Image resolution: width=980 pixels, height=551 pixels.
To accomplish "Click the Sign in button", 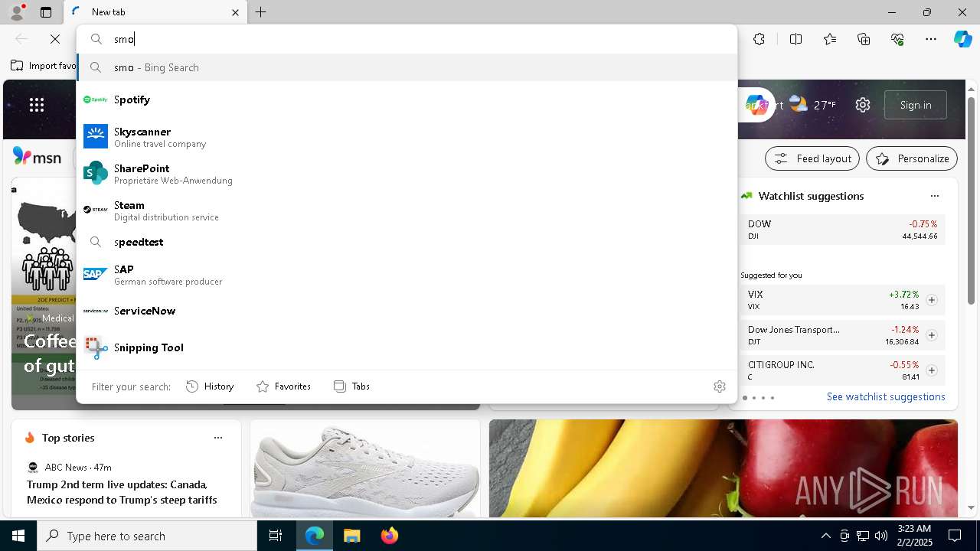I will point(916,105).
